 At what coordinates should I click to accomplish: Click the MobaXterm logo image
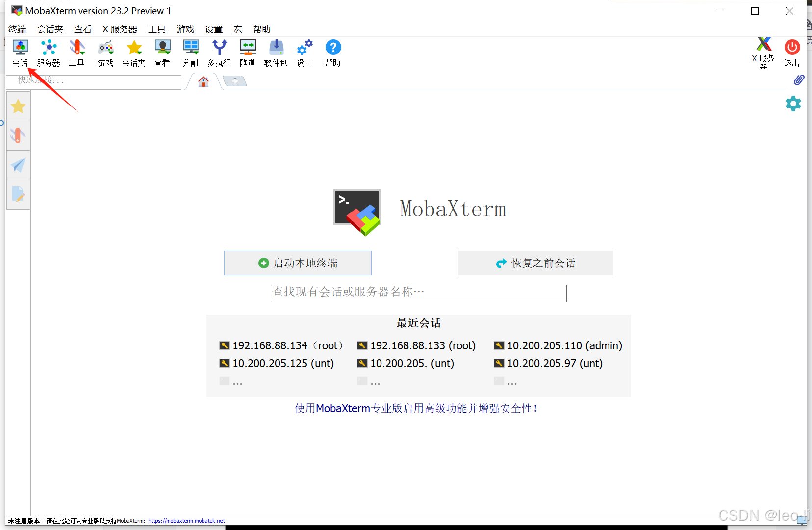tap(357, 212)
